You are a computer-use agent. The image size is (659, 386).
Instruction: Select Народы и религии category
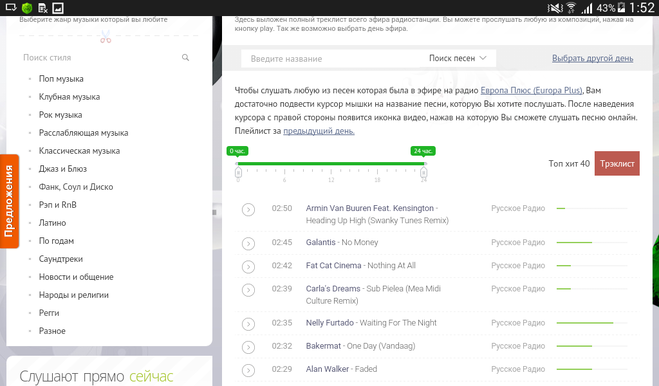pos(74,295)
